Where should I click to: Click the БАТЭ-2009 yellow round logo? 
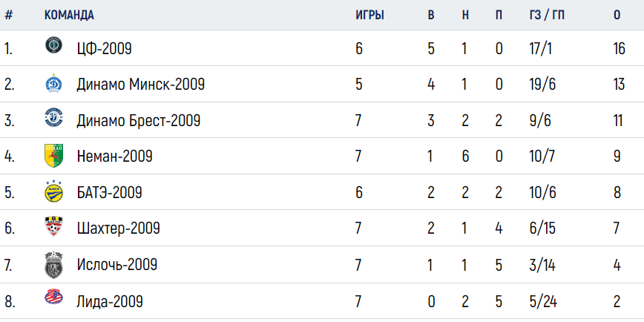point(53,191)
